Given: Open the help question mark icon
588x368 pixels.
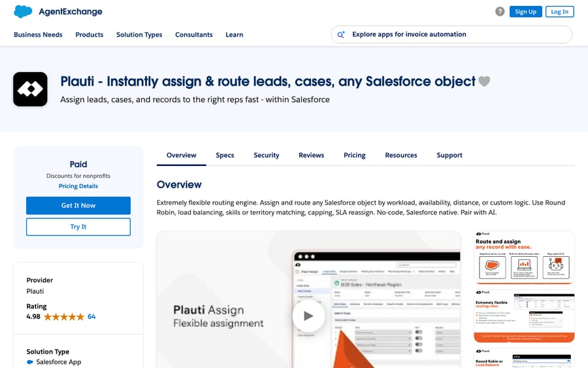Looking at the screenshot, I should tap(500, 12).
